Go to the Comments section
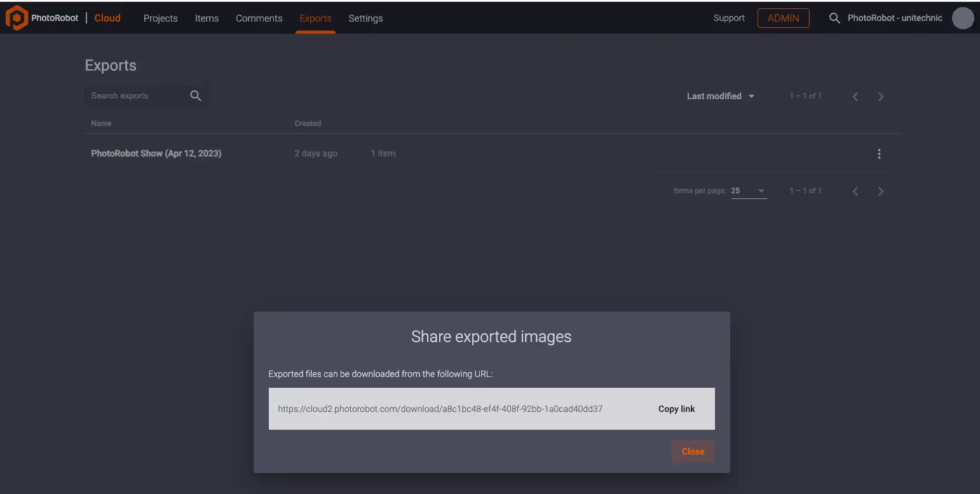 point(259,18)
